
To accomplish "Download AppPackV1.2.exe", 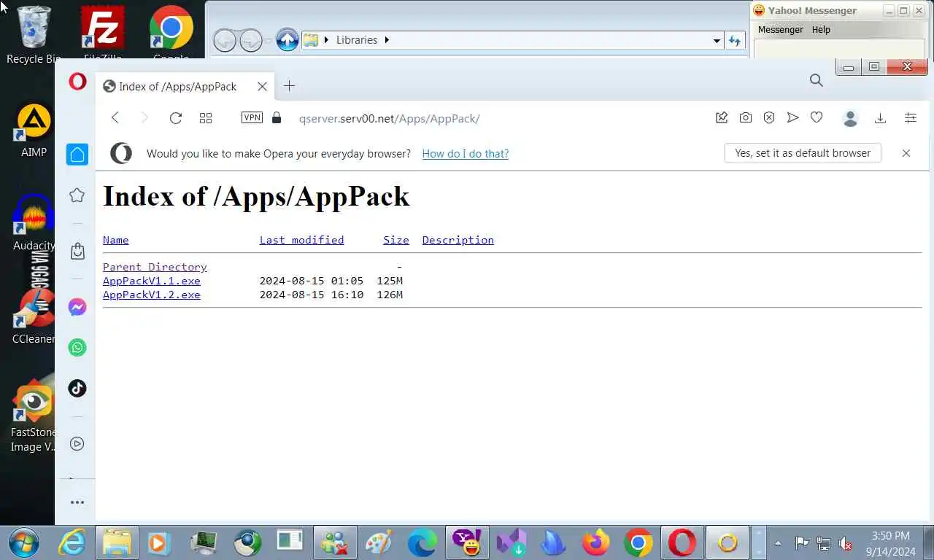I will 151,295.
